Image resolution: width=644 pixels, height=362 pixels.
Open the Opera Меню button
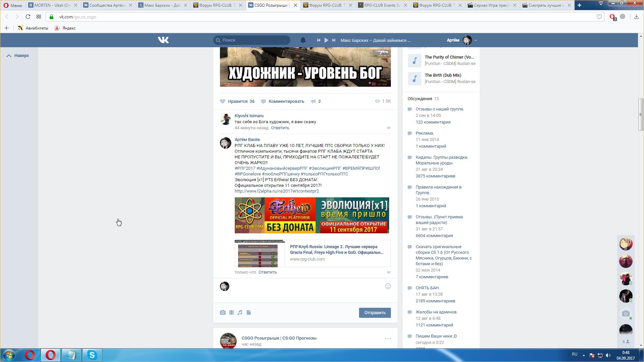(13, 5)
